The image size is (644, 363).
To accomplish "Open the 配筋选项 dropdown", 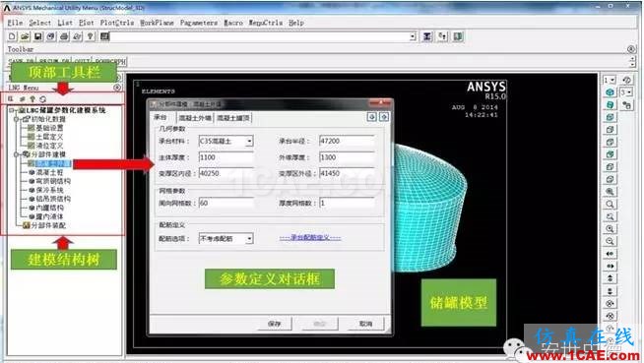I will click(249, 239).
